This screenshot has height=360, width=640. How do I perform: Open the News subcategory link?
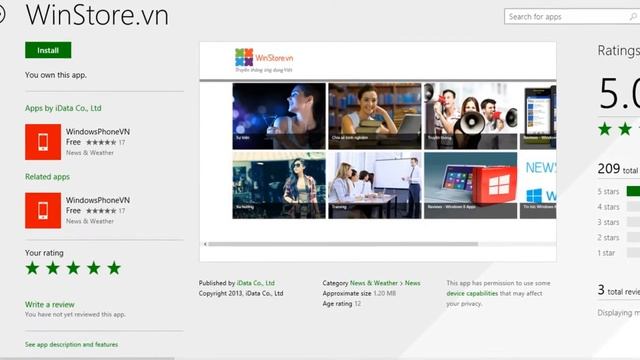point(412,283)
